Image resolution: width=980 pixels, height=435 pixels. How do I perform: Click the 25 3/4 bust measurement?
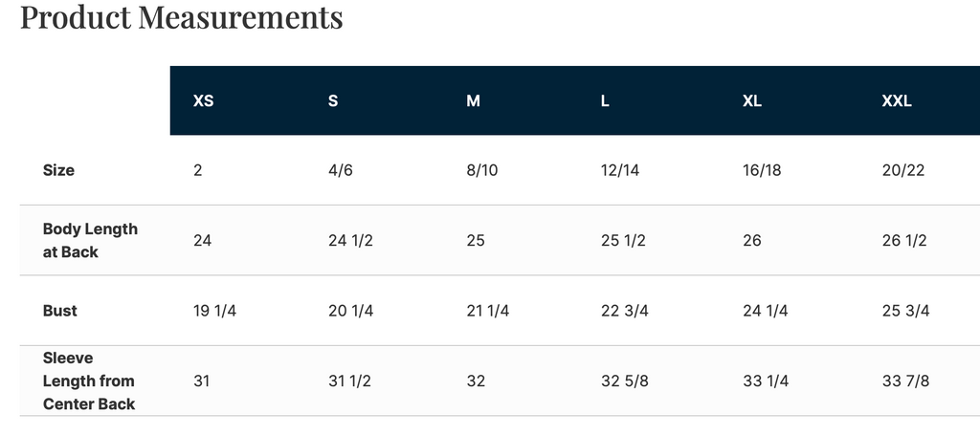tap(905, 311)
